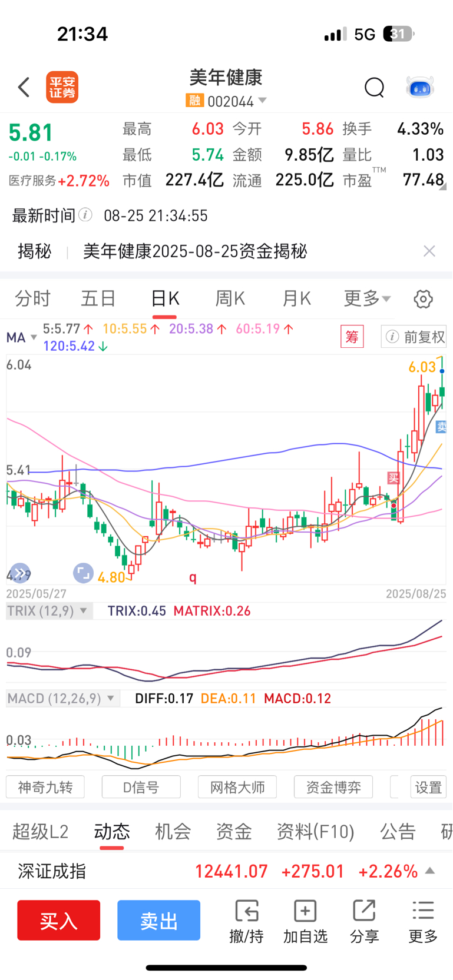The height and width of the screenshot is (980, 453).
Task: Open the MACD (12,26,9) indicator dropdown
Action: coord(62,699)
